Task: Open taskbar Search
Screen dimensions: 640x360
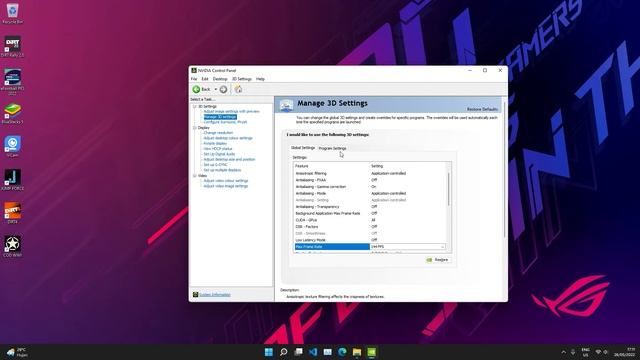Action: coord(283,352)
